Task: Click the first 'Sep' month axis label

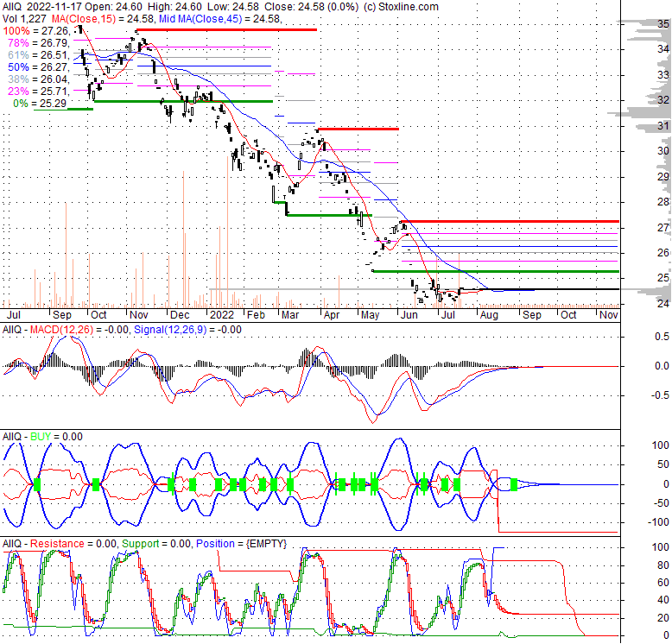Action: pyautogui.click(x=61, y=315)
